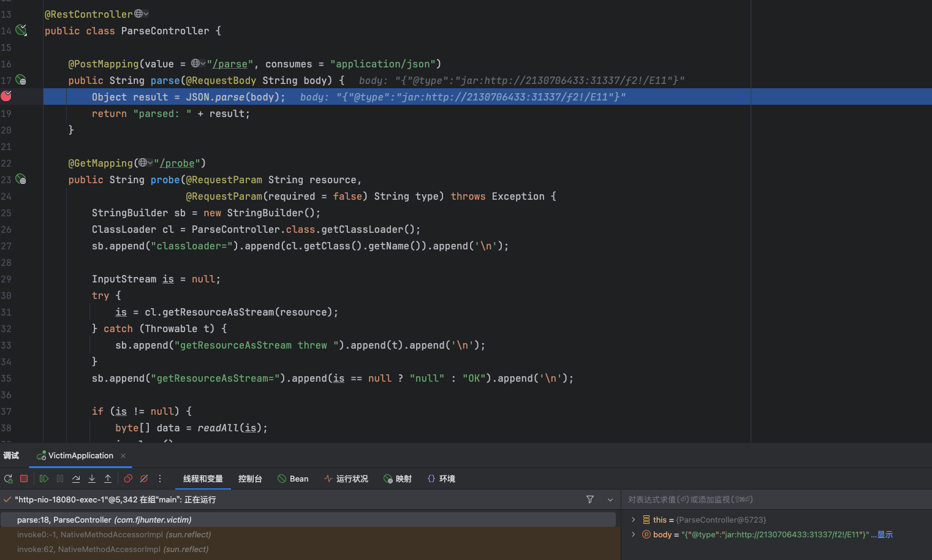The height and width of the screenshot is (560, 932).
Task: Toggle mute breakpoints in debug toolbar
Action: [x=144, y=479]
